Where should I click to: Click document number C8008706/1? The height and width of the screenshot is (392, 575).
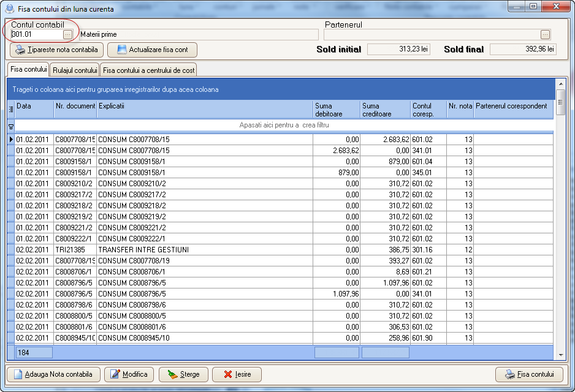[x=75, y=272]
